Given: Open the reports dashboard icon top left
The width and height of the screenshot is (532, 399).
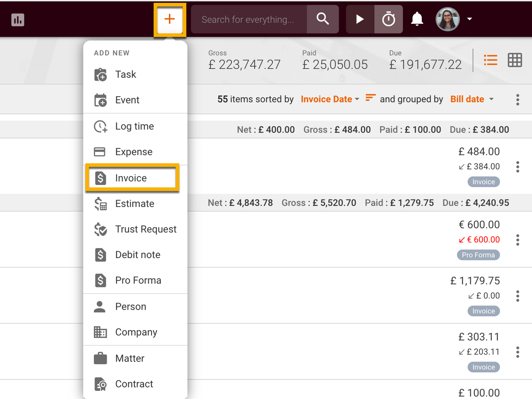Looking at the screenshot, I should click(18, 19).
